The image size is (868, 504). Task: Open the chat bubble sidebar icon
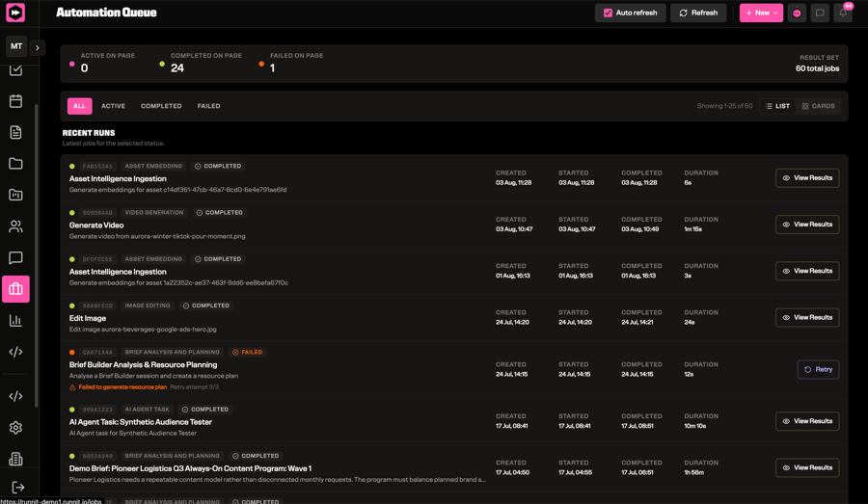15,258
